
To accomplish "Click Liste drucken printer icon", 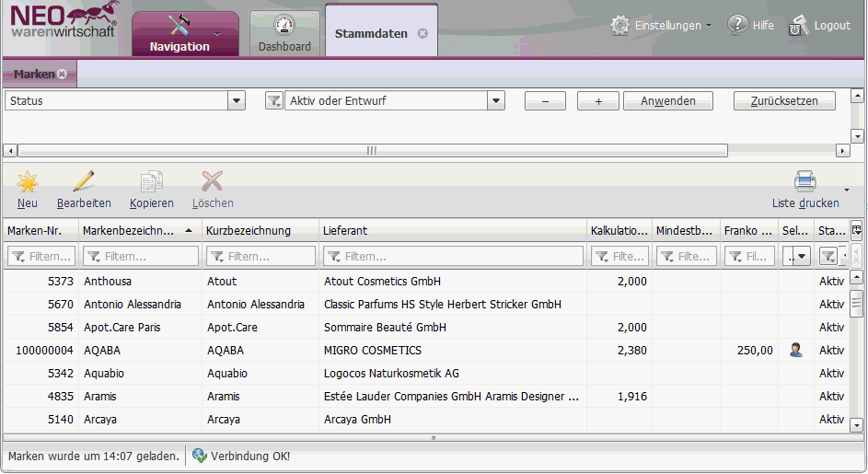I will (x=804, y=180).
